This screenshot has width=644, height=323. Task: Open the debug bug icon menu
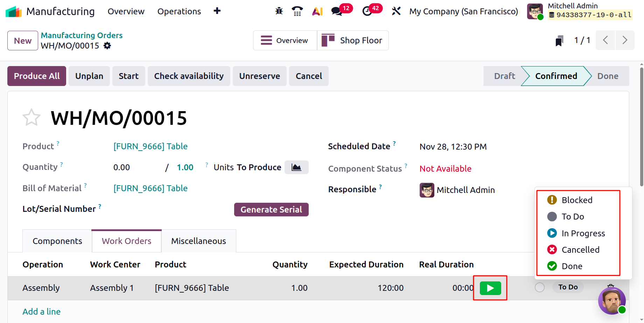coord(279,11)
